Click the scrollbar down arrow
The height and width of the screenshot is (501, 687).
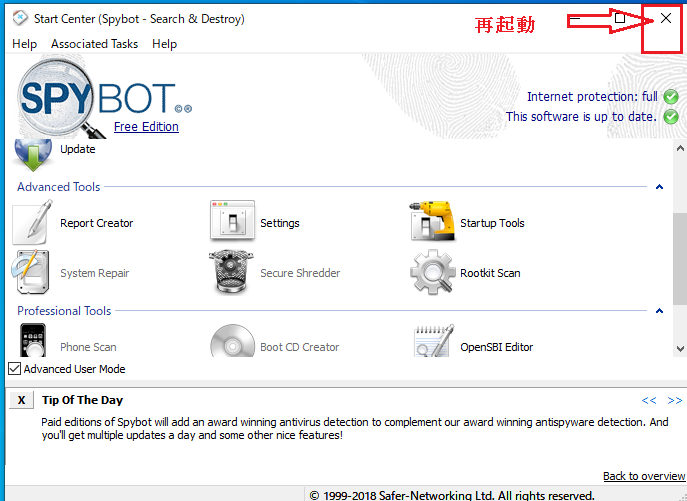[x=680, y=349]
